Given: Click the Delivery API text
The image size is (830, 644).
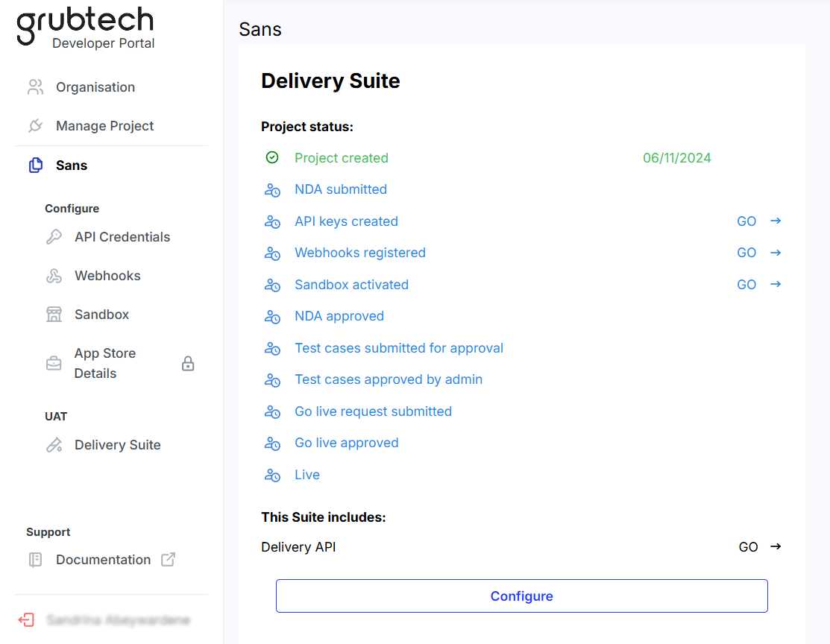Looking at the screenshot, I should (x=298, y=547).
